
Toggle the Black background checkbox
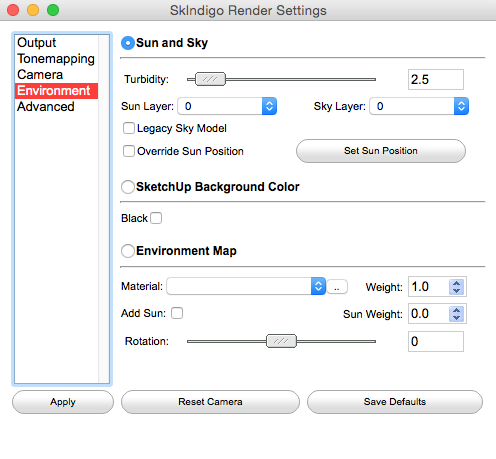(156, 218)
